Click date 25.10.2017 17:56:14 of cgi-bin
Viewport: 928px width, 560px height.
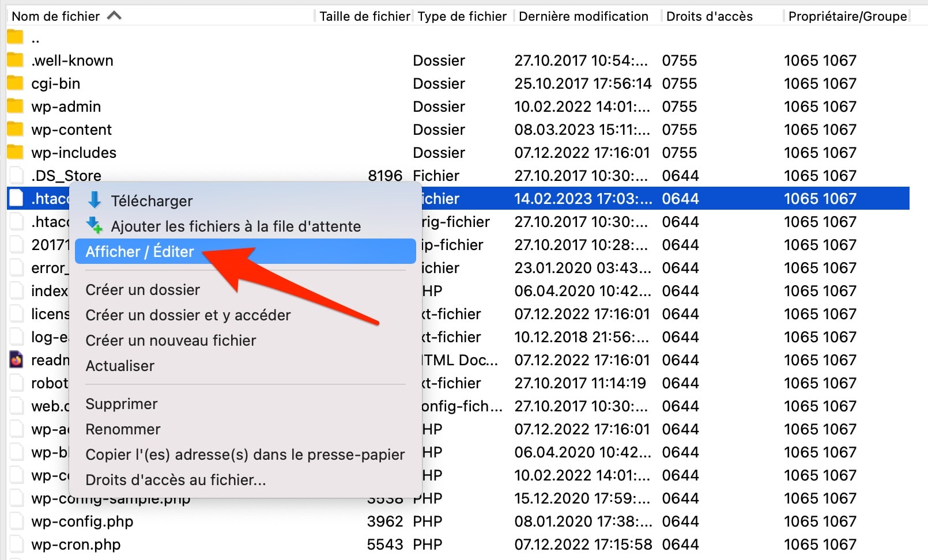pos(583,84)
